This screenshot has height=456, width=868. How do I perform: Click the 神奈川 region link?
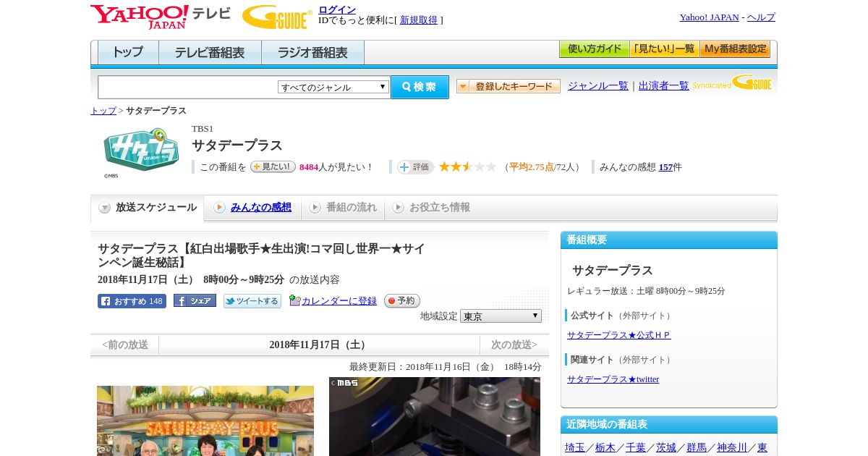[x=732, y=448]
